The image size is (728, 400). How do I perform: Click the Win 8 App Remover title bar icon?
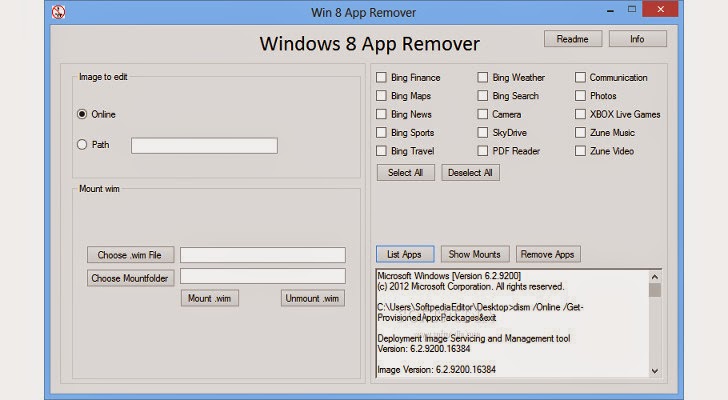point(58,12)
